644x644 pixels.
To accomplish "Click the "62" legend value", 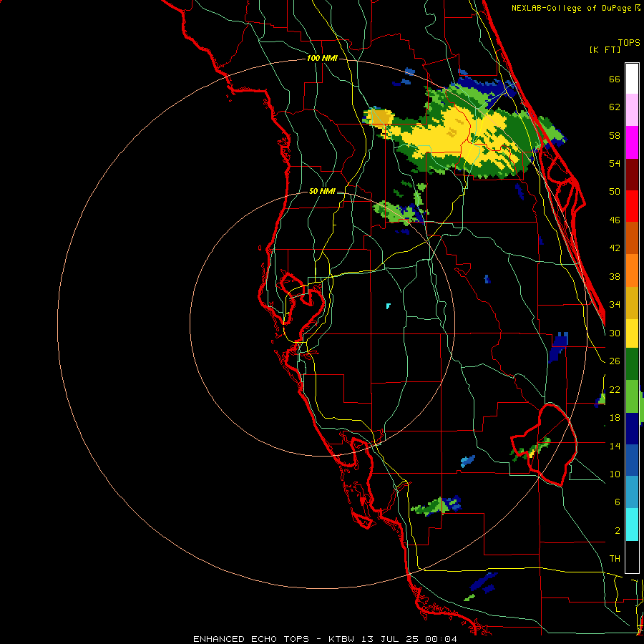I will 615,107.
